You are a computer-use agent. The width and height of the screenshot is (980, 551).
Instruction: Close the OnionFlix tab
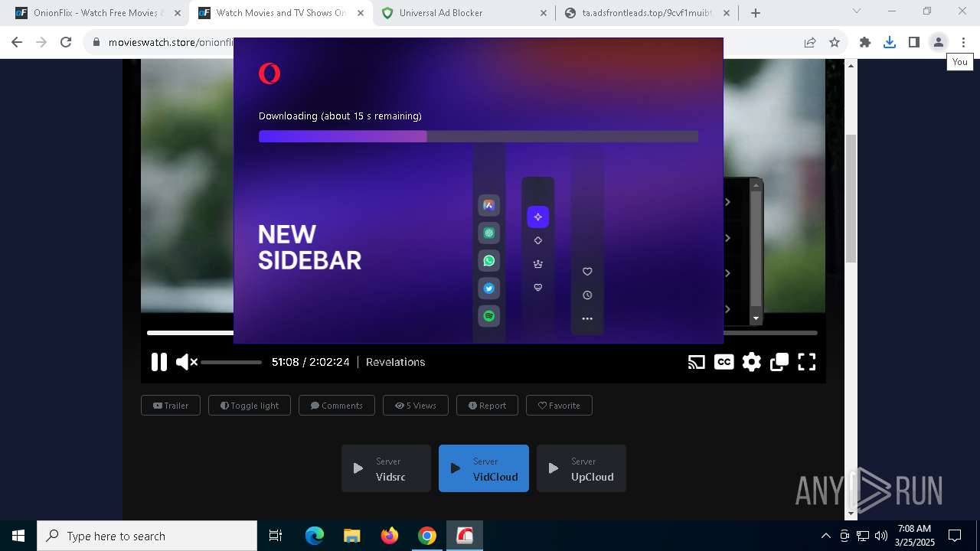coord(178,13)
